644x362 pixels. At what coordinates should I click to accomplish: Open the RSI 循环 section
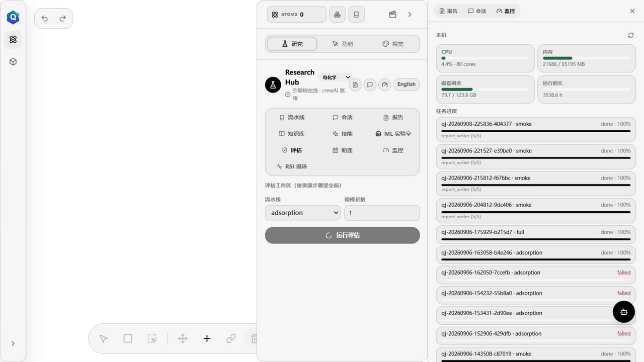pyautogui.click(x=292, y=166)
